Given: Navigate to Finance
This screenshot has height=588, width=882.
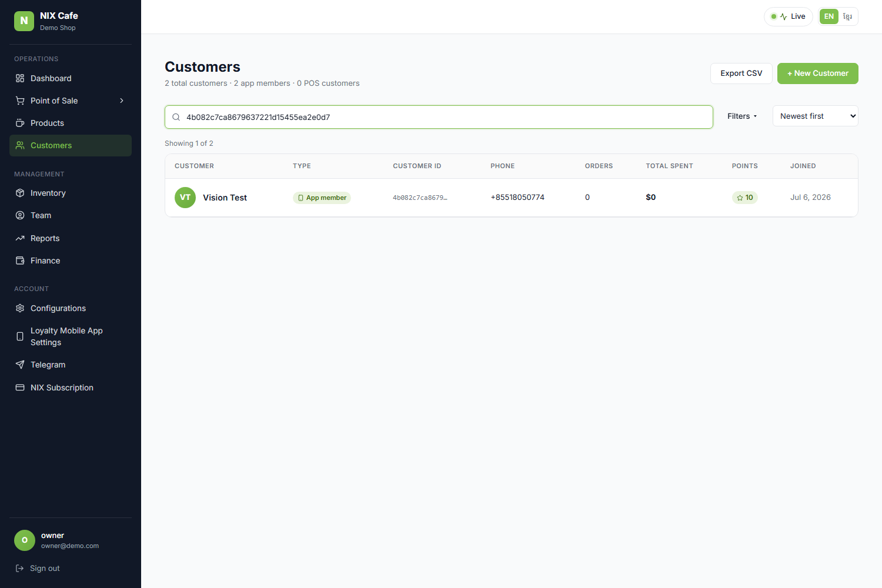Looking at the screenshot, I should click(x=71, y=260).
